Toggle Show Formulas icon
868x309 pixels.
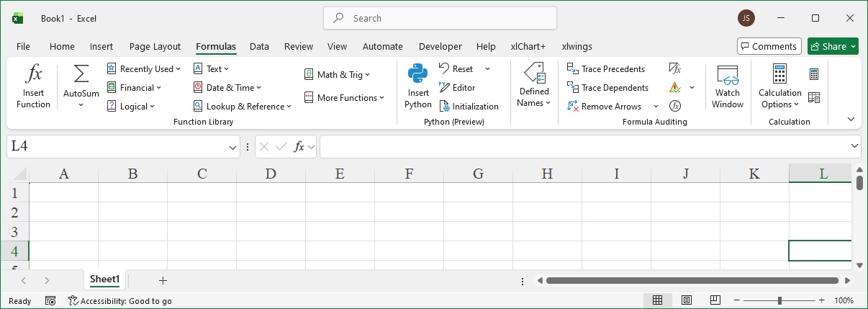[675, 69]
